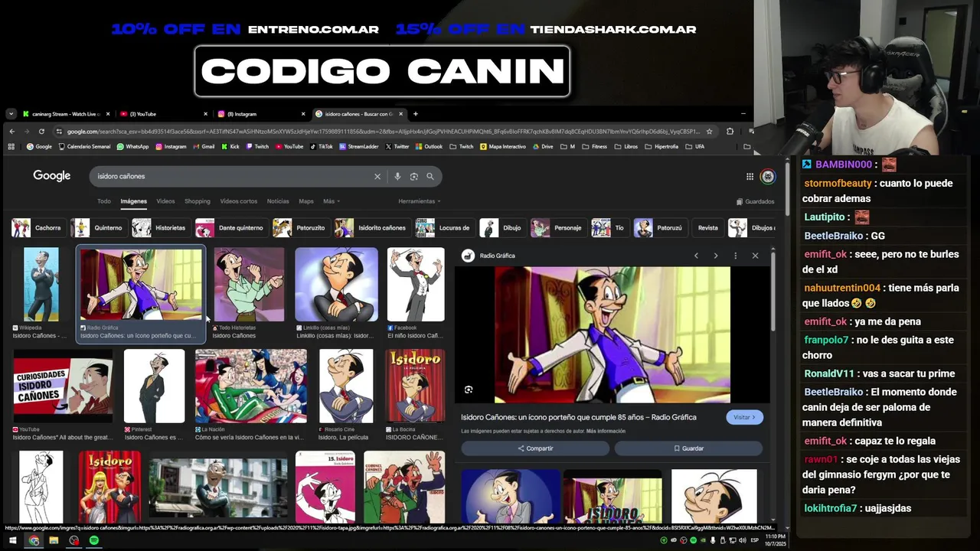980x551 pixels.
Task: Open the Radio Gráfica article title link
Action: click(x=579, y=417)
